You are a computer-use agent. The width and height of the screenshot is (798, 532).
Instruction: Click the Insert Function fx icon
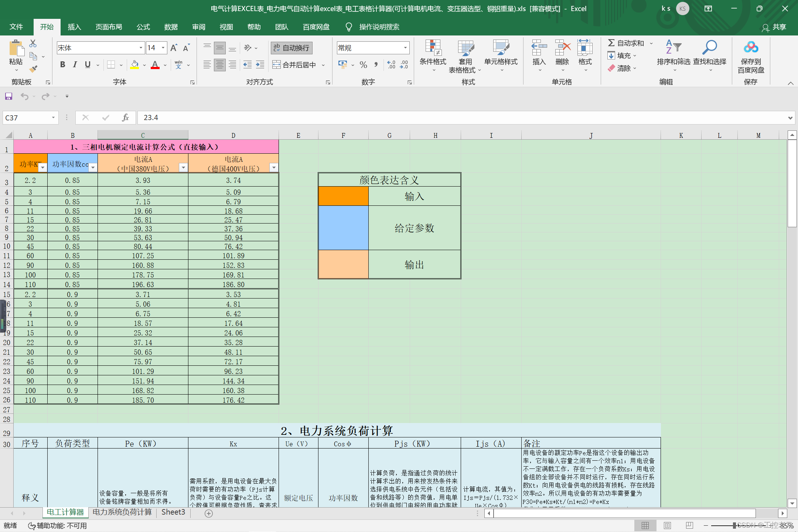125,117
